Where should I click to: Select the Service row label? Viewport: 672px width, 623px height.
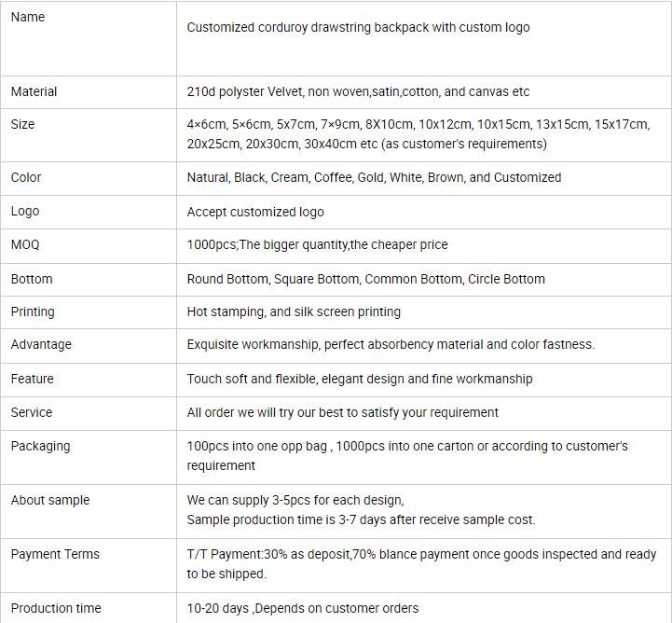32,412
